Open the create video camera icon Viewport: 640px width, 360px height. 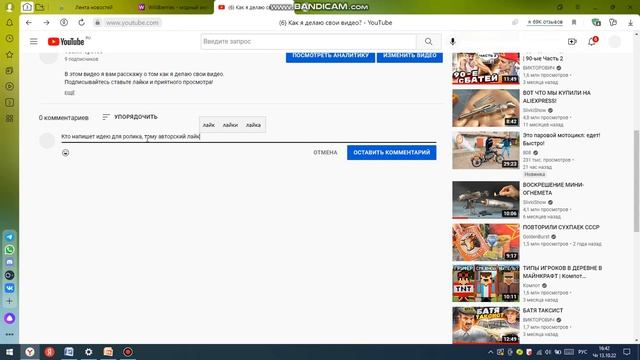(572, 41)
